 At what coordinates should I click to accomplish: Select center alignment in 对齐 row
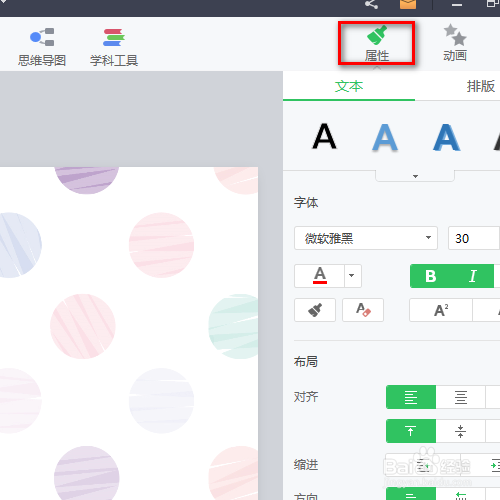pyautogui.click(x=461, y=397)
